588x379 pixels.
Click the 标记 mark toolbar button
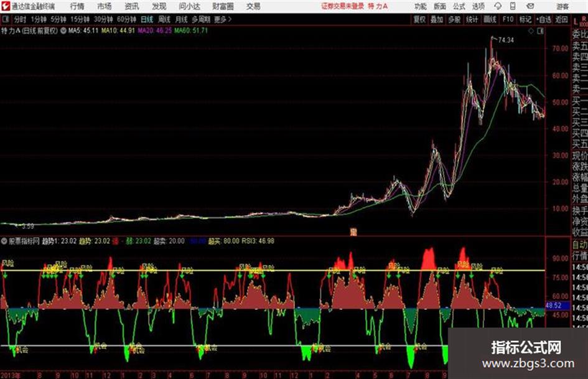click(x=525, y=19)
